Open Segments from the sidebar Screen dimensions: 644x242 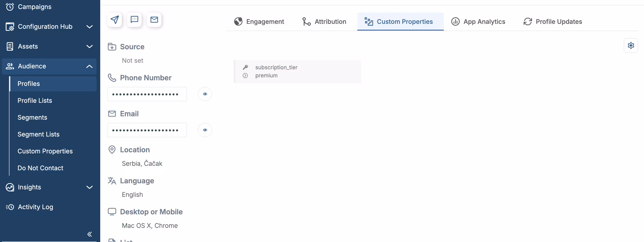(32, 117)
